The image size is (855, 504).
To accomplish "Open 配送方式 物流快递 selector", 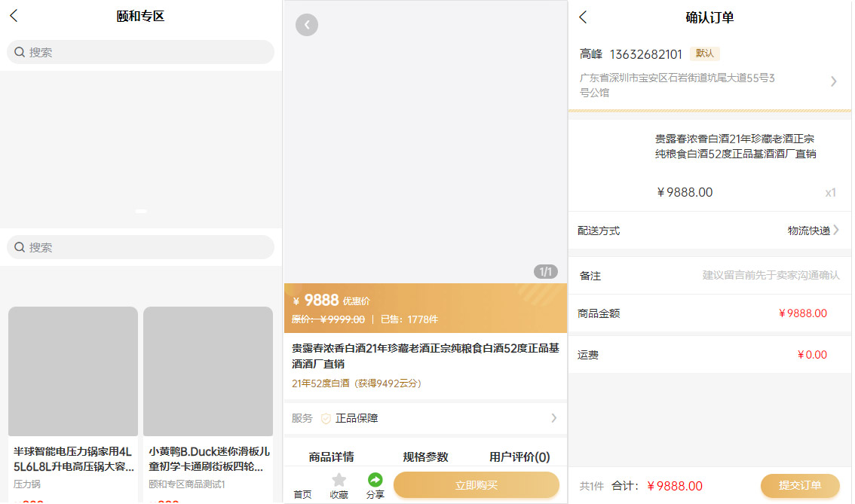I will click(813, 231).
